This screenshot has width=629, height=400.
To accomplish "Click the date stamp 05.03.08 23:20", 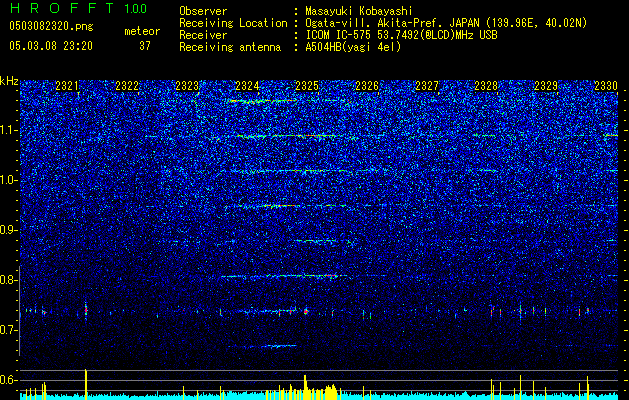I will point(51,46).
